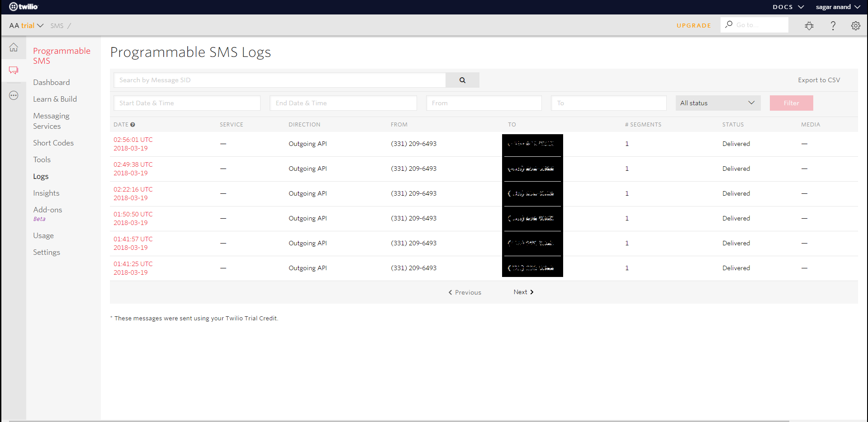868x422 pixels.
Task: Click Export to CSV
Action: point(819,80)
